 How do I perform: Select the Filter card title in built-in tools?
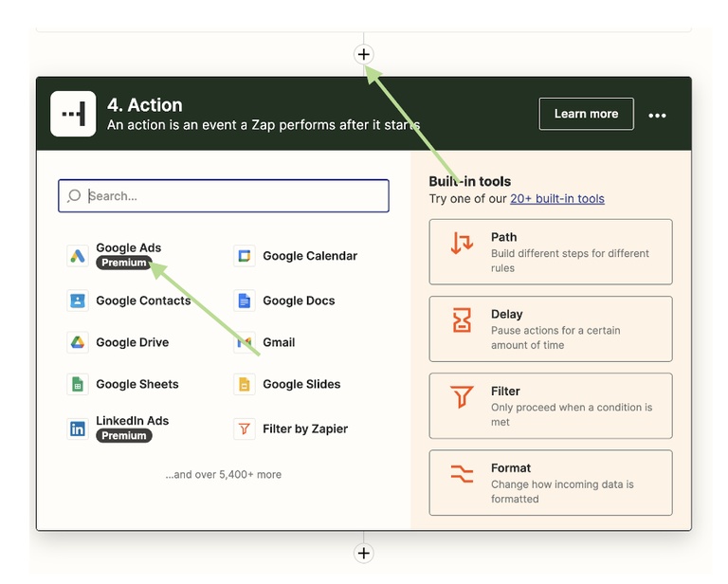pyautogui.click(x=505, y=392)
